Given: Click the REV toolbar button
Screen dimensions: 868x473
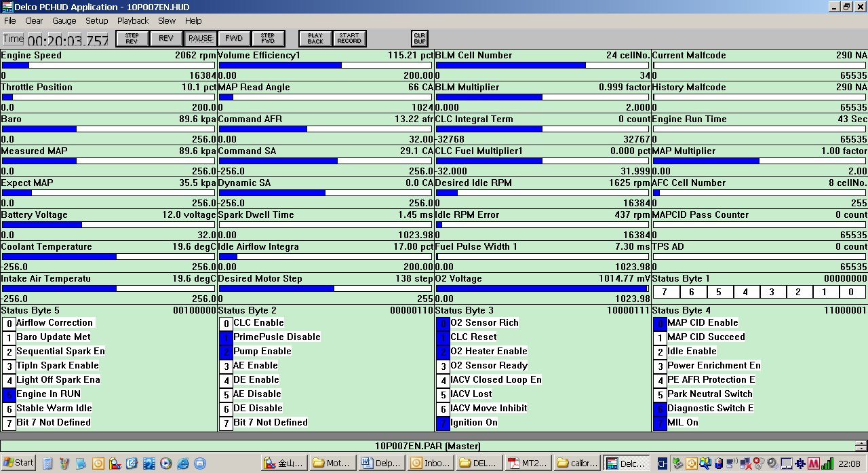Looking at the screenshot, I should tap(165, 39).
